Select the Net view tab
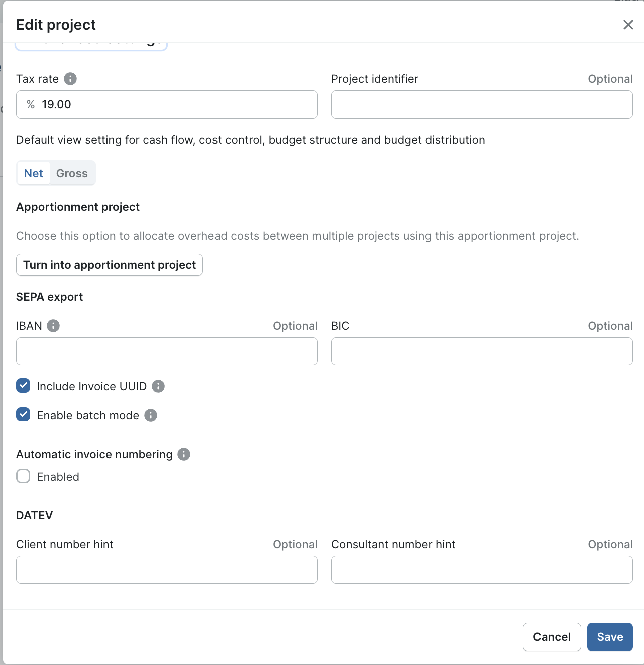The image size is (644, 665). 34,173
